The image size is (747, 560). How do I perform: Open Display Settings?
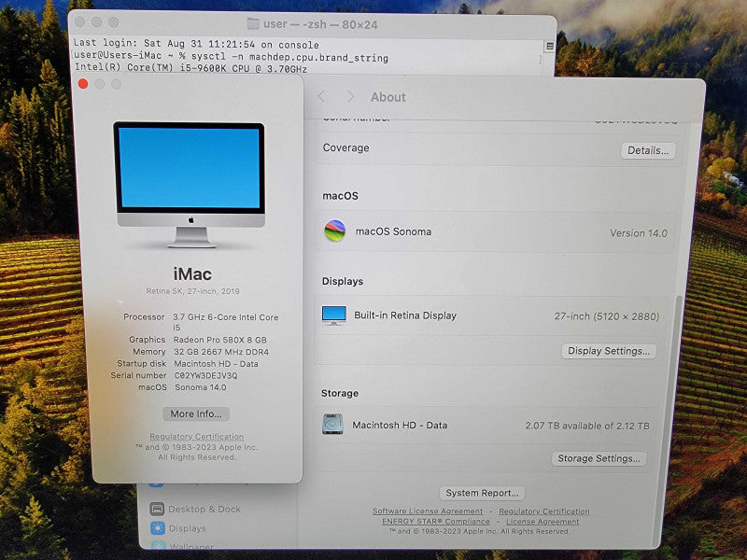pyautogui.click(x=609, y=351)
